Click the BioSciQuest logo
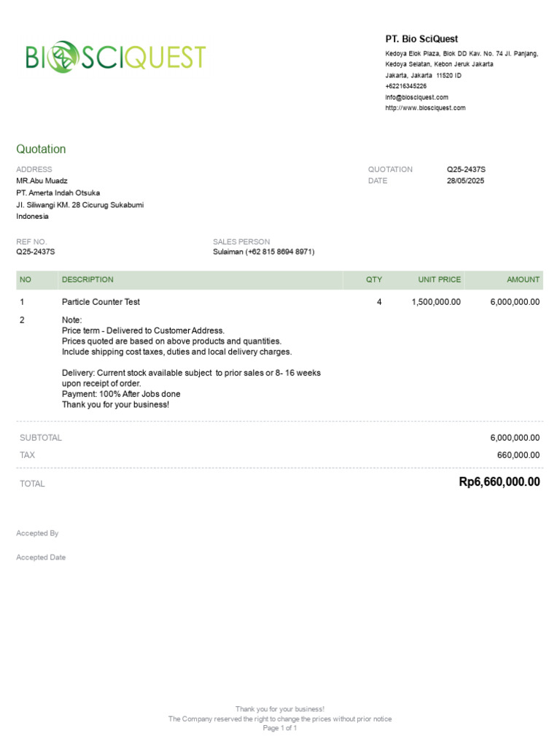 click(x=116, y=57)
